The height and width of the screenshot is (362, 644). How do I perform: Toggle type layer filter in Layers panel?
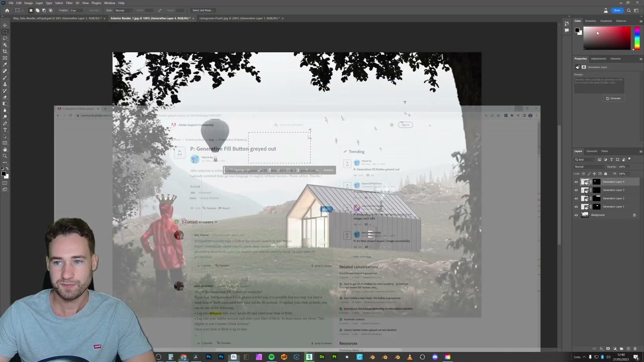click(x=611, y=160)
